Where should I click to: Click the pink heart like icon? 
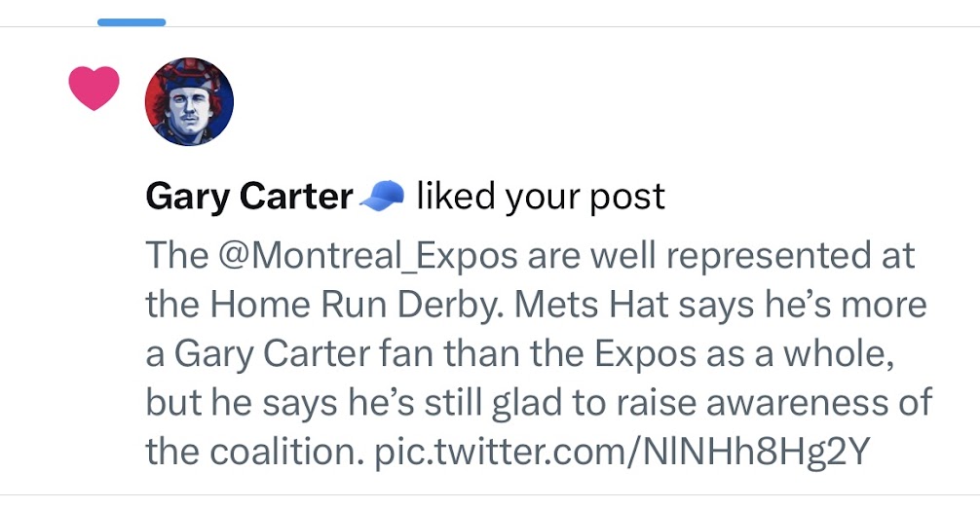94,89
